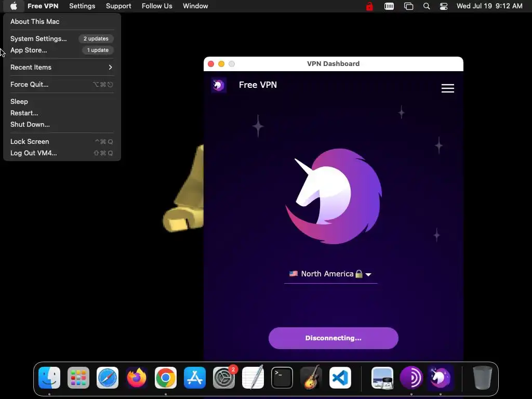Click the date and time in menu bar

[489, 6]
